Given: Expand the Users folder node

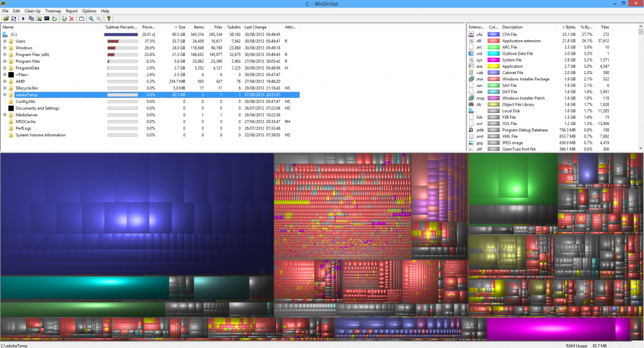Looking at the screenshot, I should [5, 41].
